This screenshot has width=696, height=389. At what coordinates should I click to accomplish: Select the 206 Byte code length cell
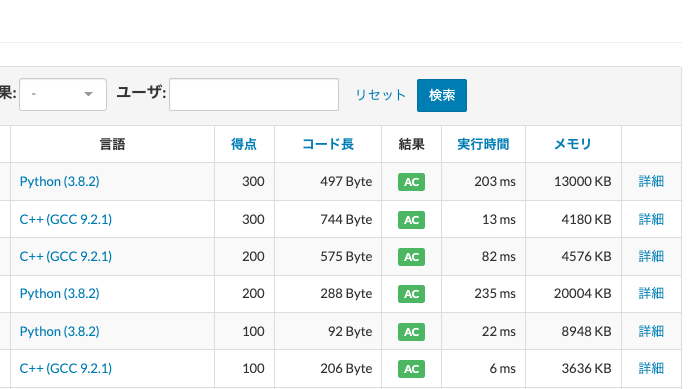[328, 368]
